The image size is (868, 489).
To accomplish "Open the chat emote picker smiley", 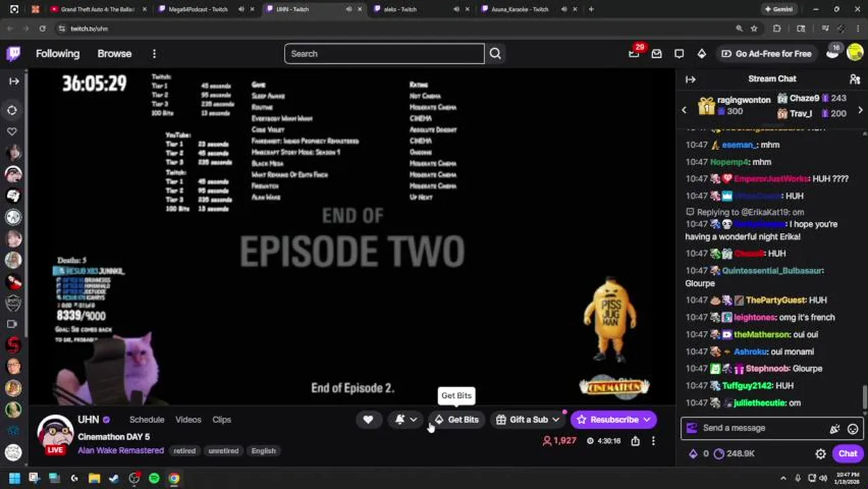I will 852,429.
